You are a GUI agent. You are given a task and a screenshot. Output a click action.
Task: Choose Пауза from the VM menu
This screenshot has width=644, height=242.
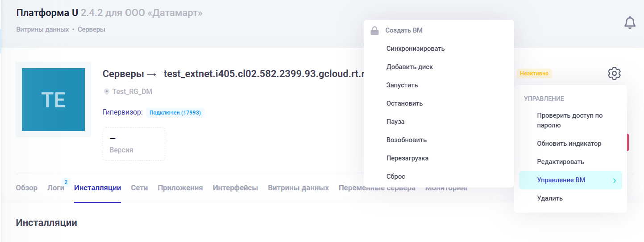tap(395, 122)
